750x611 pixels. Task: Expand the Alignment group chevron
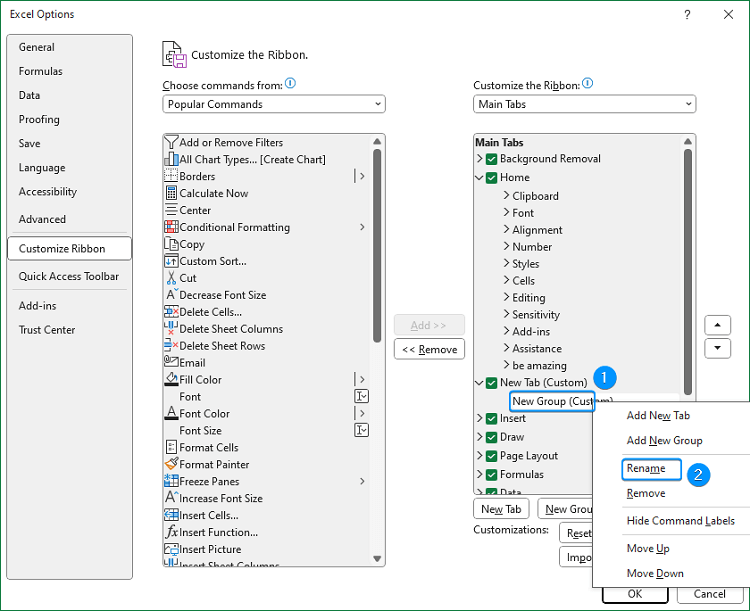(x=507, y=229)
